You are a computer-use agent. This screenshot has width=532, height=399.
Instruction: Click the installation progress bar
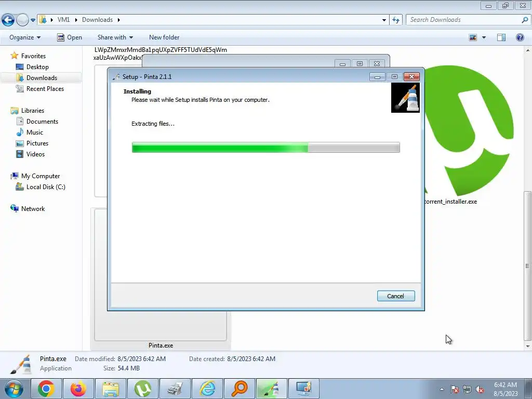265,147
